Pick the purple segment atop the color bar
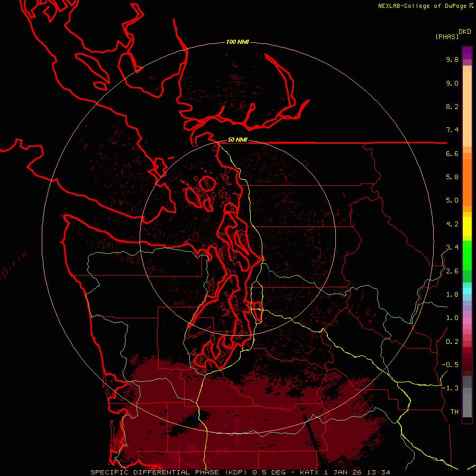The width and height of the screenshot is (476, 476). point(467,53)
